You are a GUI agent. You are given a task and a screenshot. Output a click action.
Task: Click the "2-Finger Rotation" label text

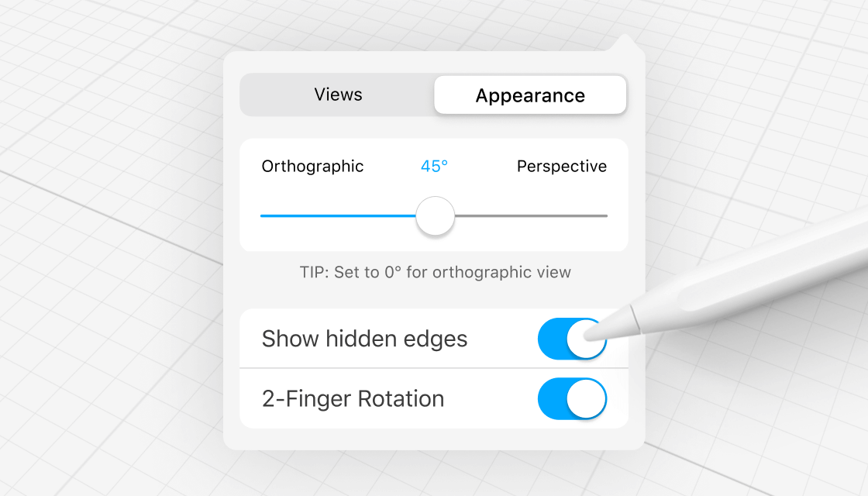(353, 398)
